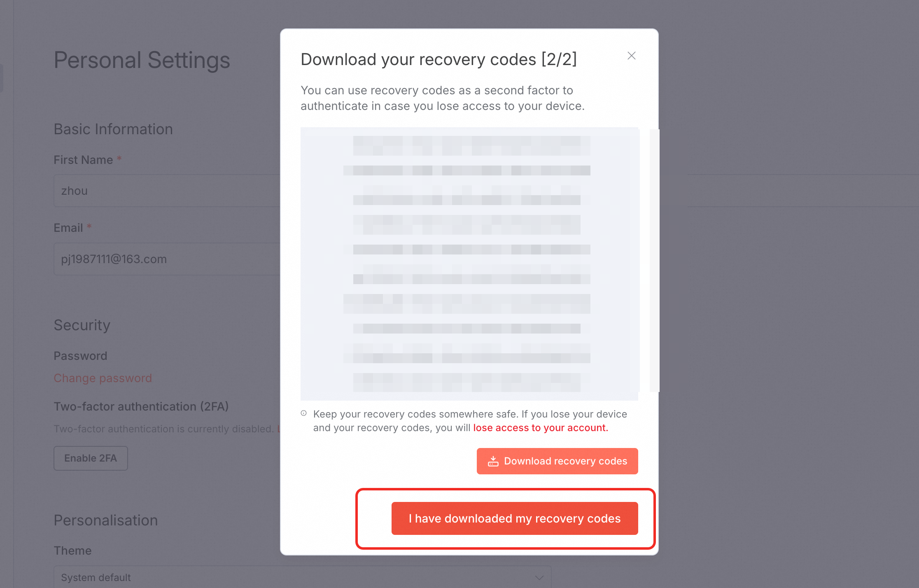
Task: Click the info icon beside the safety notice
Action: 303,413
